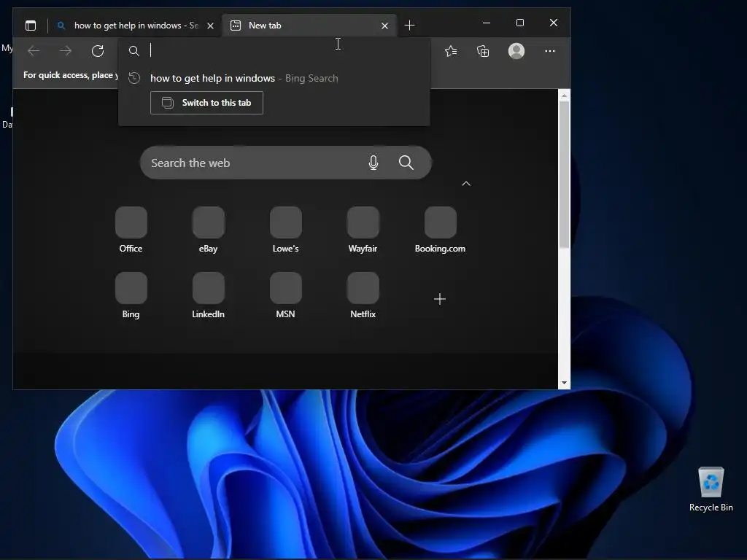Minimize the Edge window
Screen dimensions: 747x560
tap(487, 23)
